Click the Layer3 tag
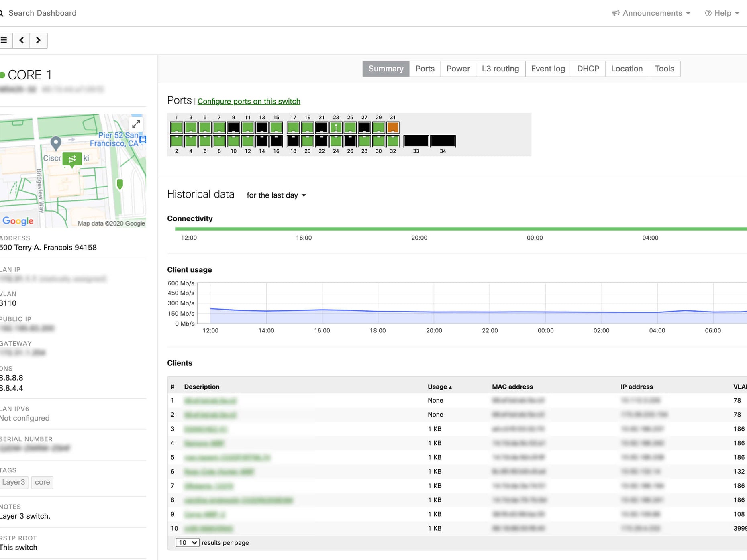 [14, 482]
